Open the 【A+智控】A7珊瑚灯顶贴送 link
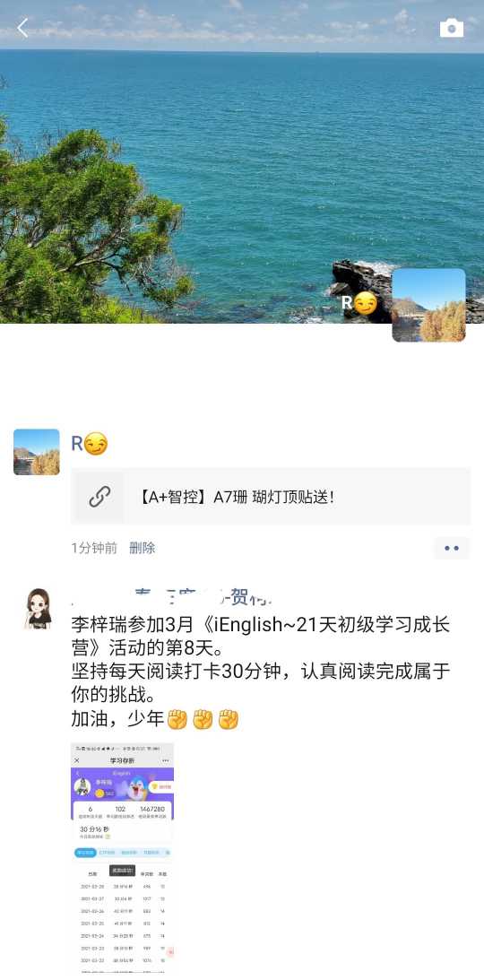The height and width of the screenshot is (980, 484). tap(271, 497)
